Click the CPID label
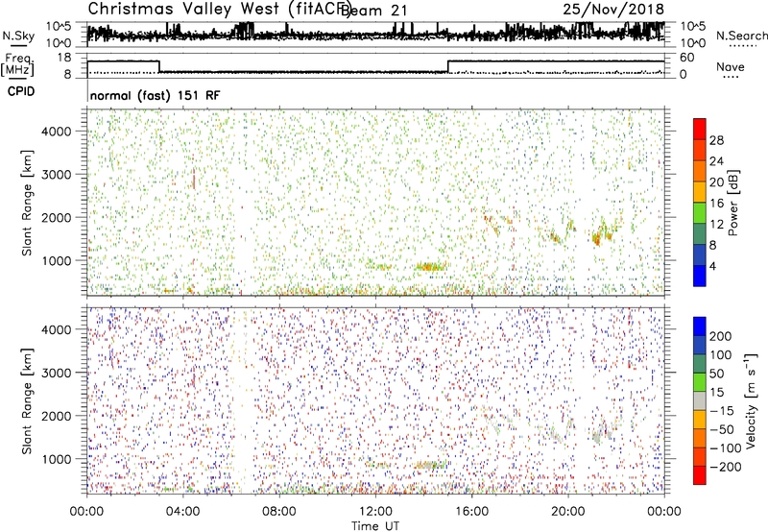 coord(21,91)
